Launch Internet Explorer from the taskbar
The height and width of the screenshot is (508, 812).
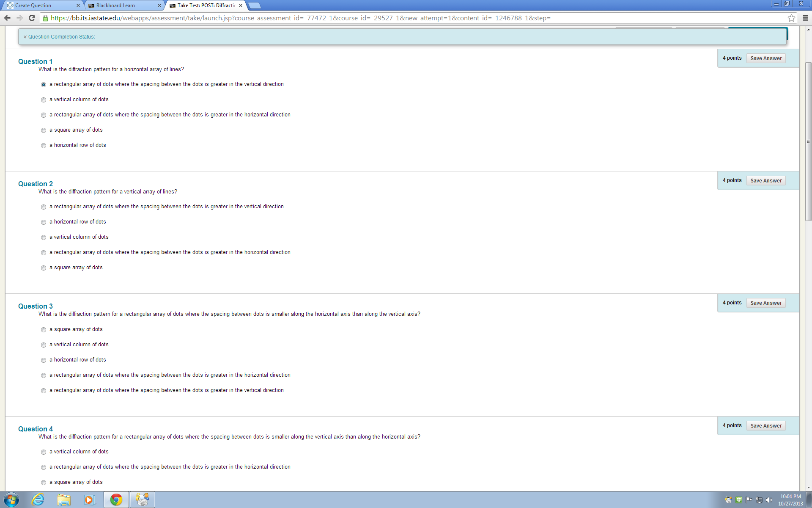(38, 500)
